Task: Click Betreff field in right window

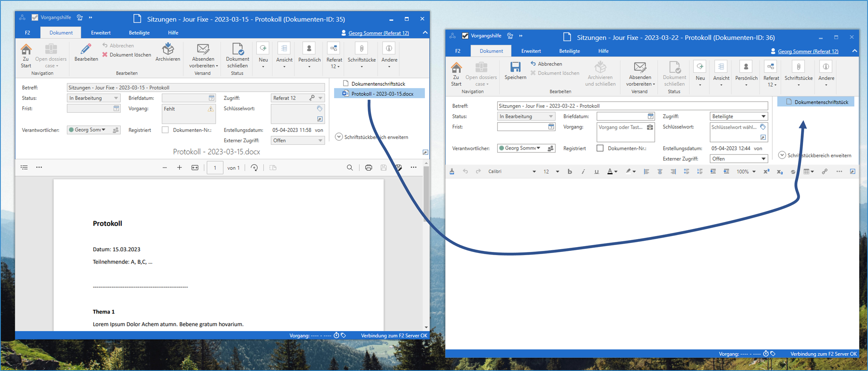Action: pos(632,106)
